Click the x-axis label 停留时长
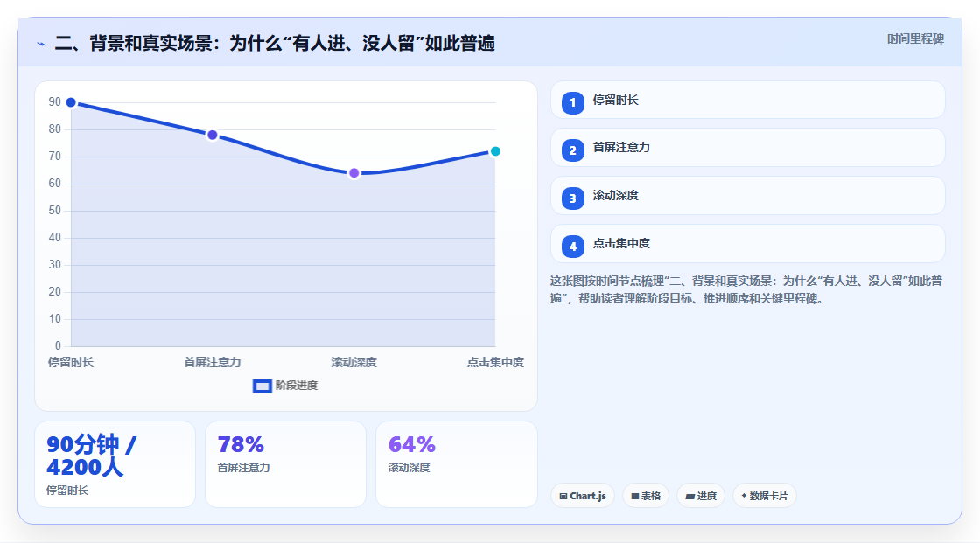980x543 pixels. click(x=71, y=362)
